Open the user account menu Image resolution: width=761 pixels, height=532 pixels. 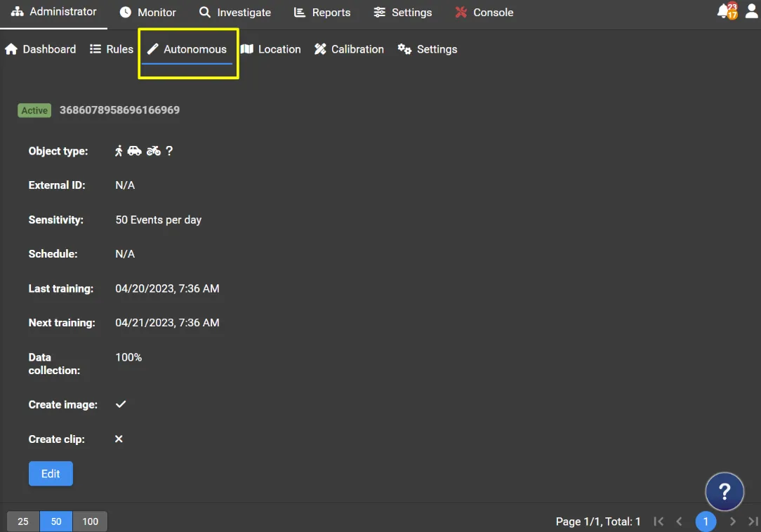click(751, 11)
